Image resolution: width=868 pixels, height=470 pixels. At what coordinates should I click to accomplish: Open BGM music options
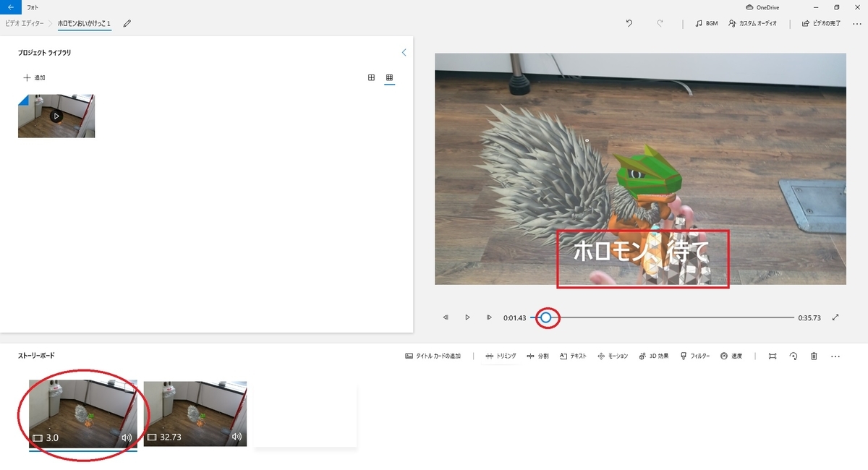click(706, 24)
